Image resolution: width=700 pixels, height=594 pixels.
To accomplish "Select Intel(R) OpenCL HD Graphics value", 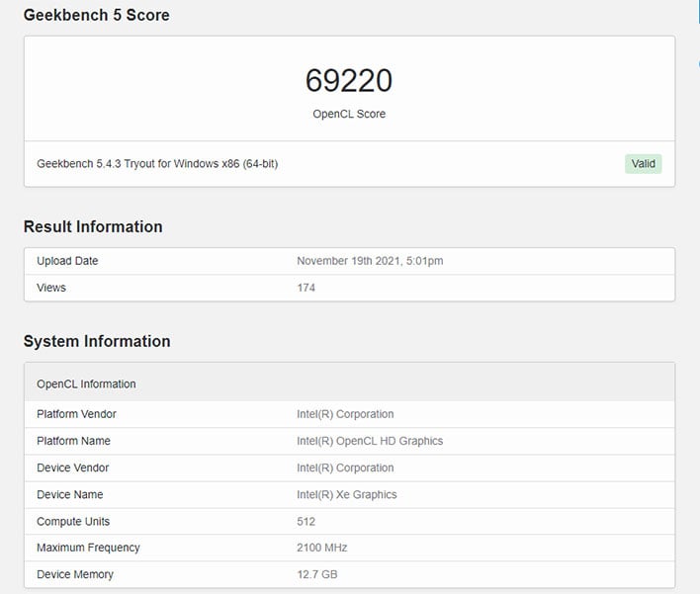I will [x=370, y=441].
